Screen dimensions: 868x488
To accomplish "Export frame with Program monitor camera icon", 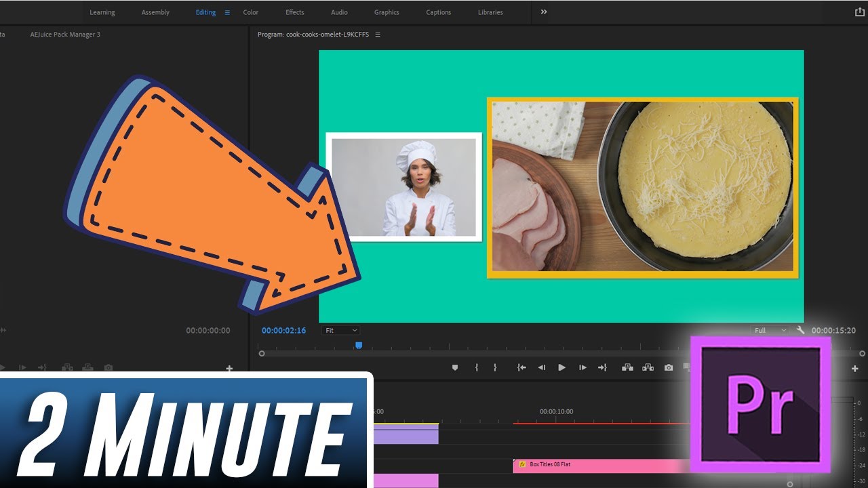I will [669, 367].
